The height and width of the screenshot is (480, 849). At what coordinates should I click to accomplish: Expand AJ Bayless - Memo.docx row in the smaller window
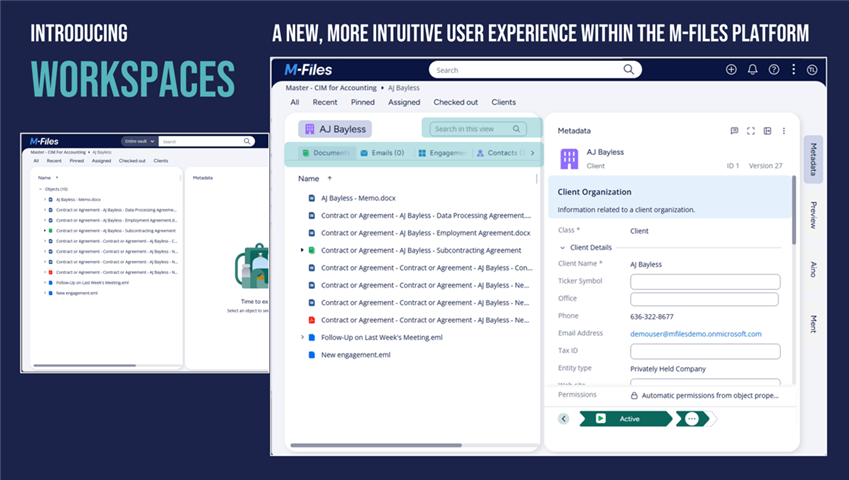[x=45, y=200]
